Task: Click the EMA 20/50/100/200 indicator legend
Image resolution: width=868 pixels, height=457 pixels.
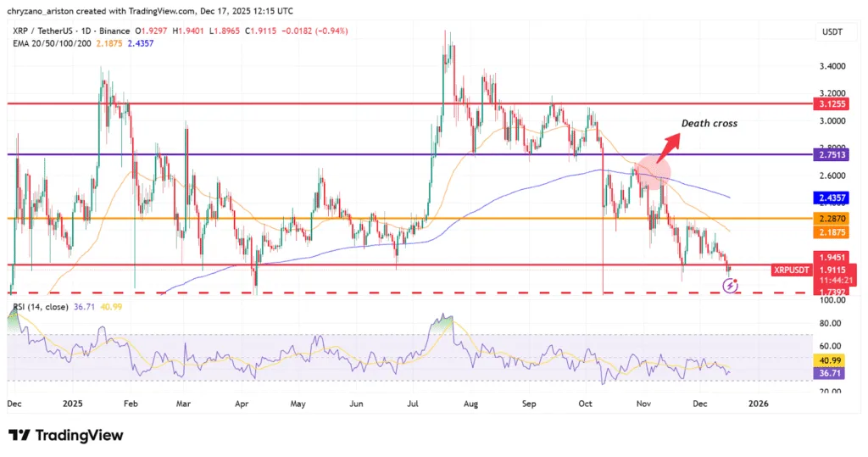Action: click(x=52, y=43)
